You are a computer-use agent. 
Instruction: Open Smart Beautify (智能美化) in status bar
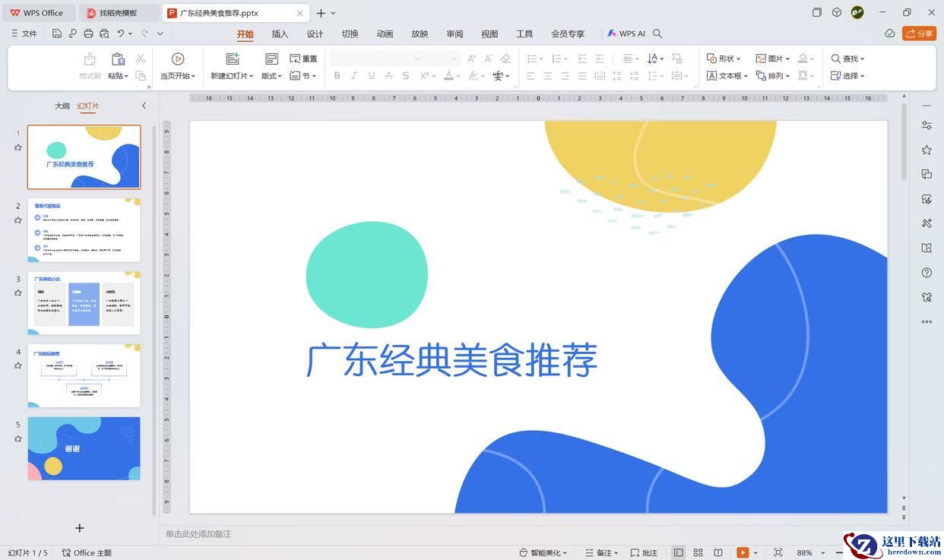543,552
